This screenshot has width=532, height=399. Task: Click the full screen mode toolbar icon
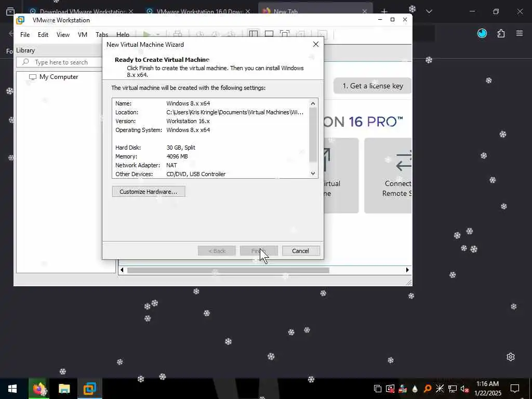[284, 34]
